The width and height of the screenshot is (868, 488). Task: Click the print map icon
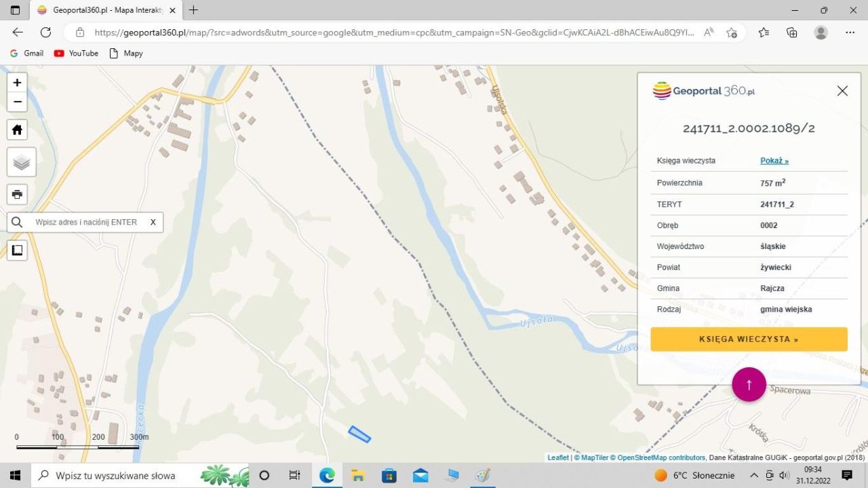pyautogui.click(x=17, y=194)
